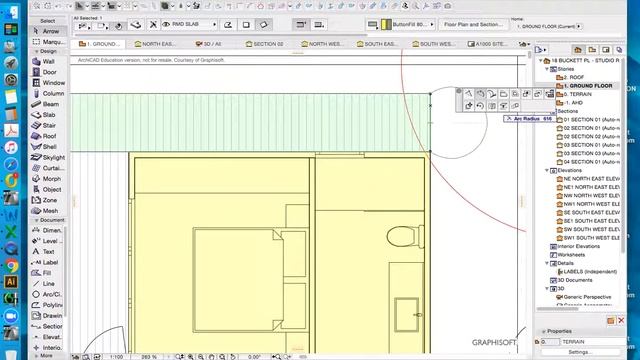Collapse the Properties panel section
Image resolution: width=640 pixels, height=360 pixels.
[x=544, y=331]
